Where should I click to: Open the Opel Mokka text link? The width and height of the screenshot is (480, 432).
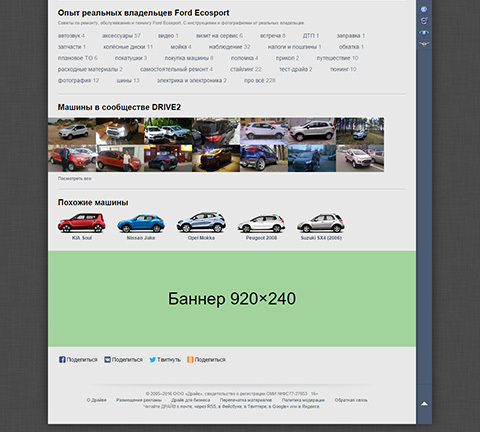point(201,238)
